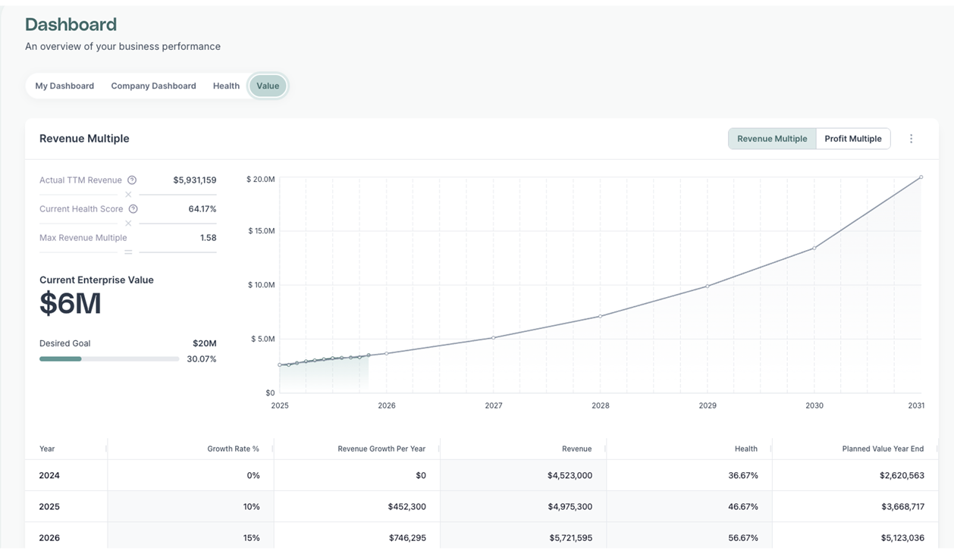Click the 2026 x-axis label
Viewport: 954px width, 560px height.
(387, 405)
